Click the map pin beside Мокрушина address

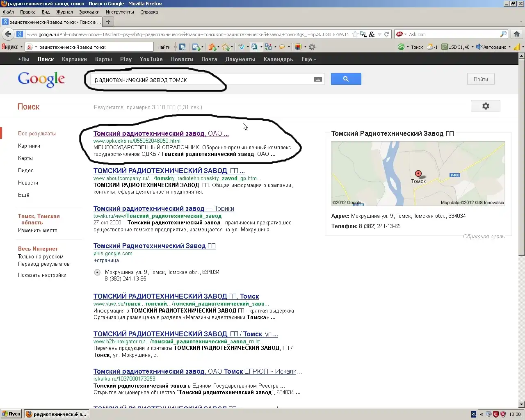(97, 272)
